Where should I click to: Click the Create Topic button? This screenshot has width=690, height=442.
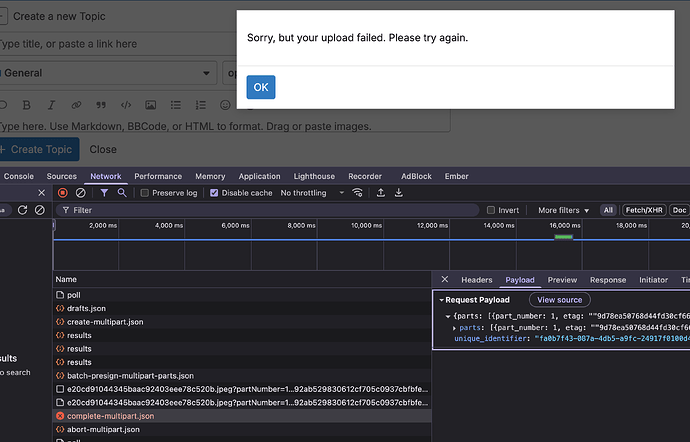click(39, 149)
